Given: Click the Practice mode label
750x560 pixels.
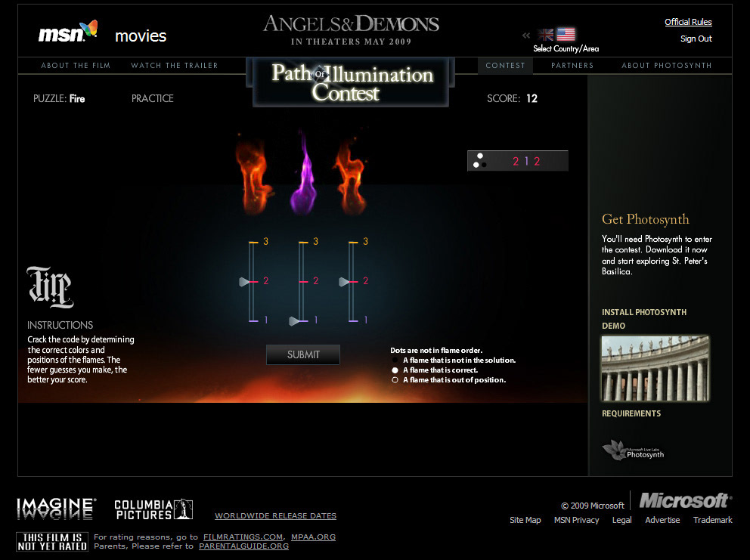Looking at the screenshot, I should click(x=153, y=98).
